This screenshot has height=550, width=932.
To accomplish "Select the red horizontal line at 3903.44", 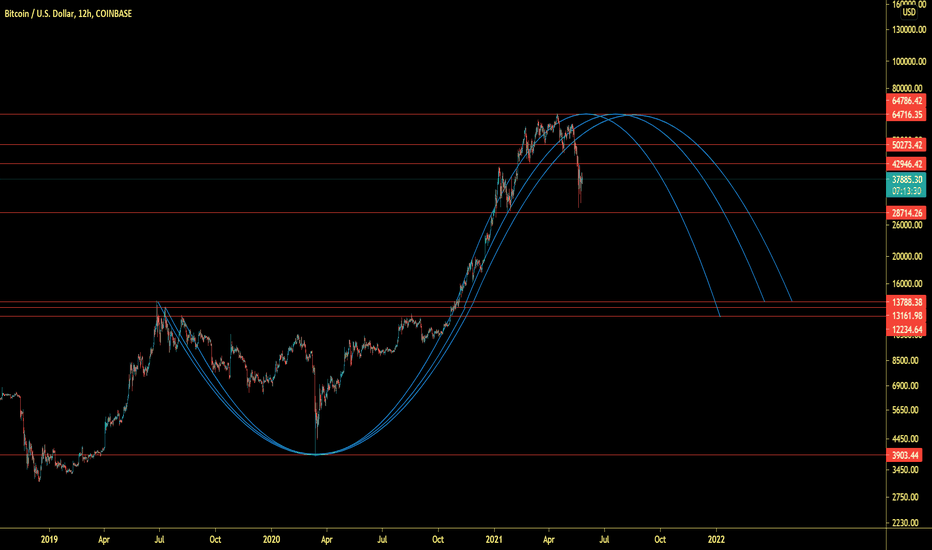I will pos(443,455).
